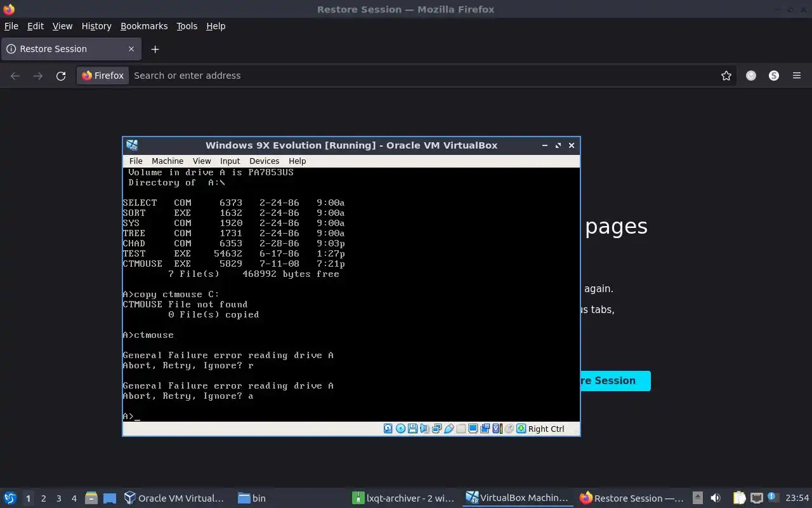The image size is (812, 508).
Task: Open the clipboard manager tray icon
Action: [x=739, y=498]
